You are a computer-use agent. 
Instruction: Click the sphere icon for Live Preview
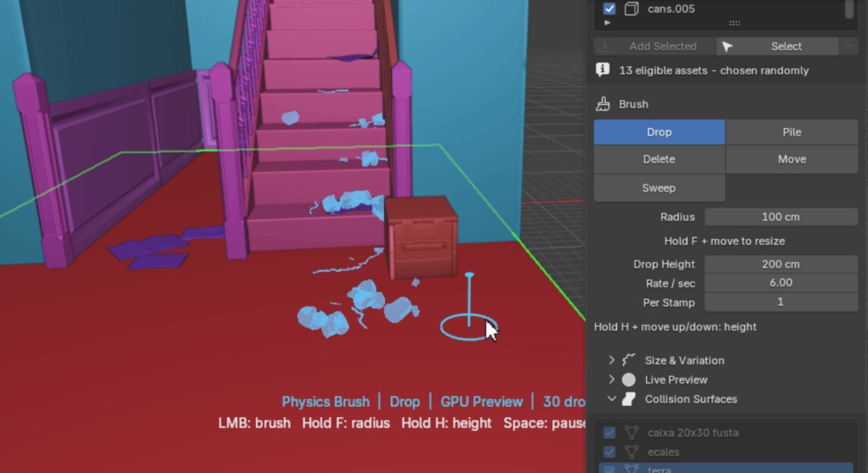(x=628, y=380)
